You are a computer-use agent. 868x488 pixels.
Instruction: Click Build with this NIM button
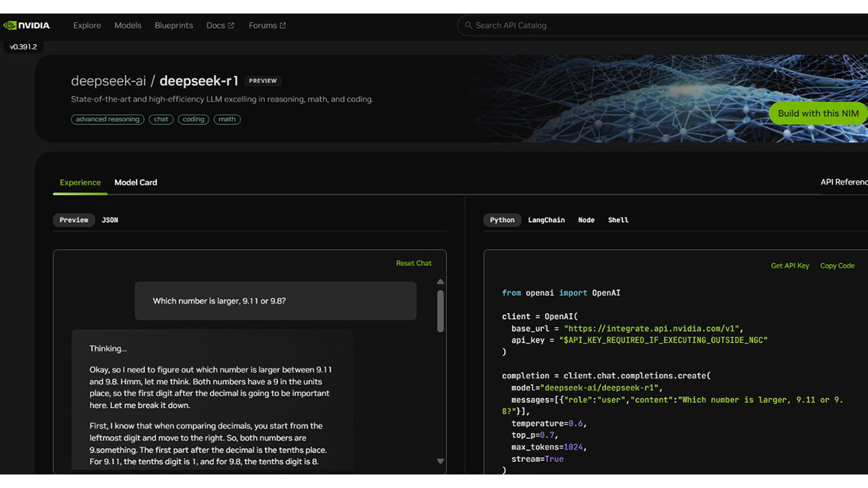(818, 113)
